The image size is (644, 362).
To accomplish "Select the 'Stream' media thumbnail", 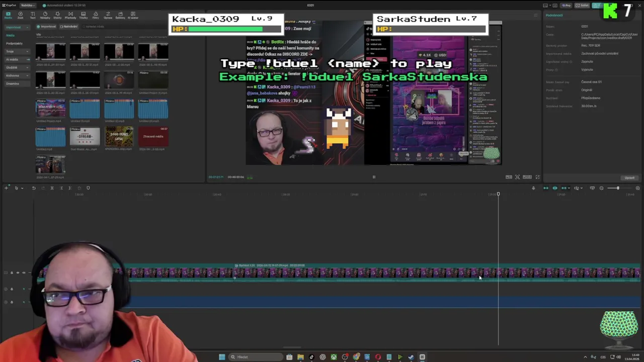I will (85, 136).
